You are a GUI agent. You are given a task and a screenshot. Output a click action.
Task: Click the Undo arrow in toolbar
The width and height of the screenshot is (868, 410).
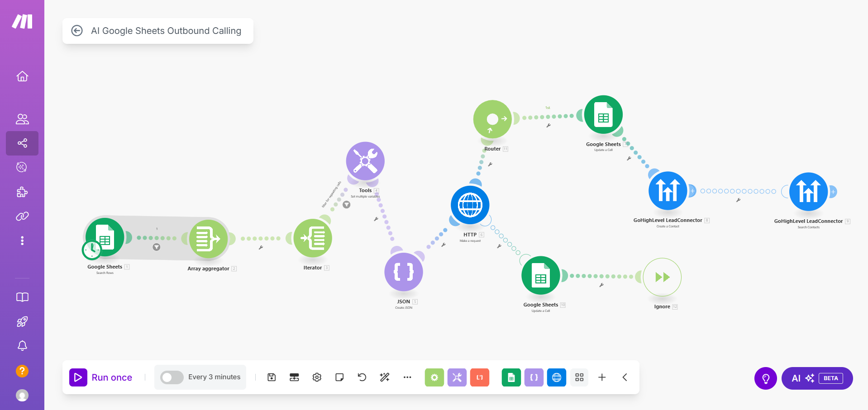point(362,377)
